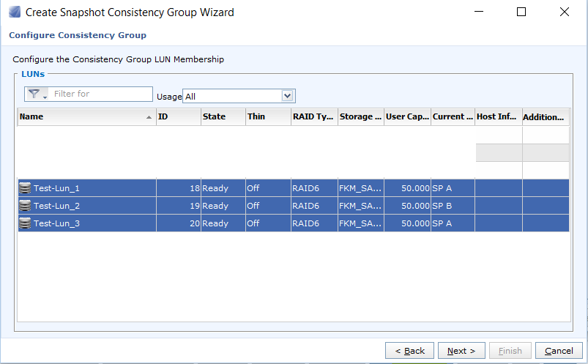Click the Thin column header
The width and height of the screenshot is (588, 364).
[x=268, y=116]
